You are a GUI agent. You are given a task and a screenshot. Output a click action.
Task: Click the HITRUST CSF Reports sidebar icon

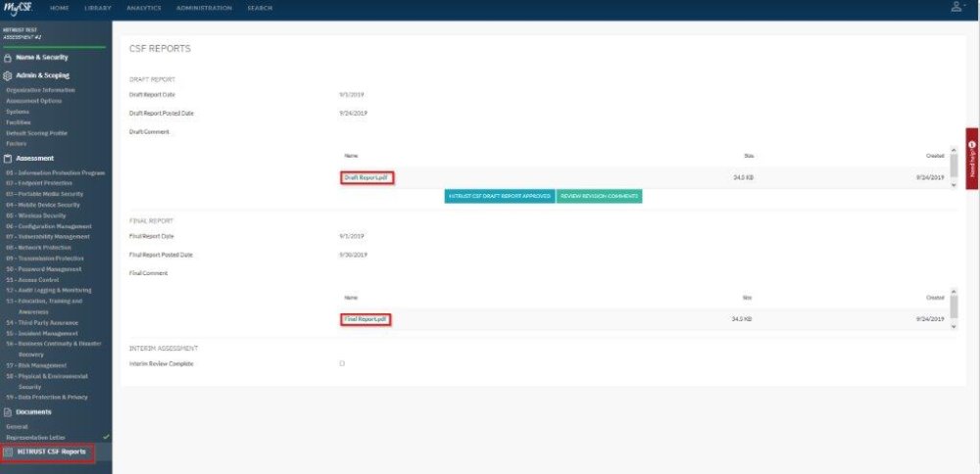point(8,452)
